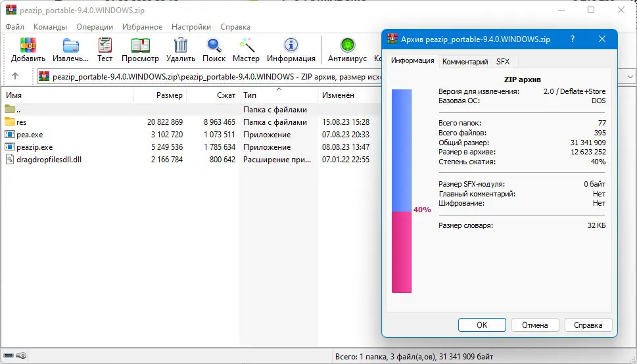The width and height of the screenshot is (637, 364).
Task: Click the dragdropfilesdll.dll file icon
Action: 10,159
